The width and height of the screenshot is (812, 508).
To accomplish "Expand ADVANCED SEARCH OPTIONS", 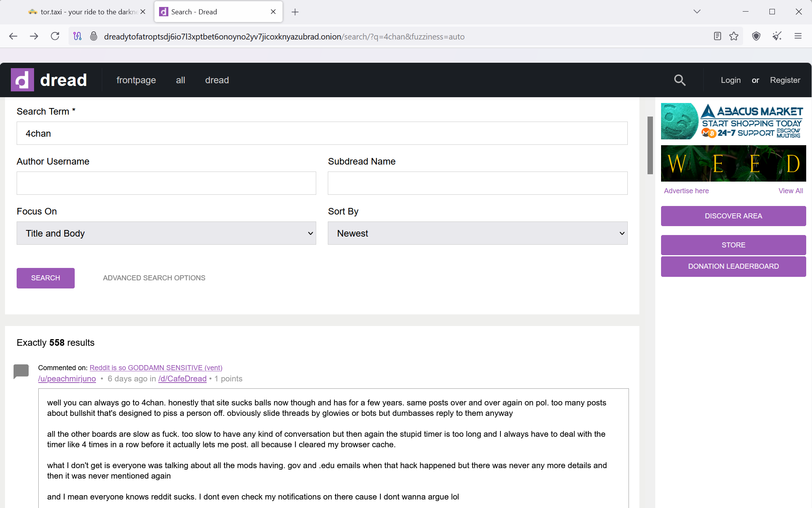I will pyautogui.click(x=154, y=278).
